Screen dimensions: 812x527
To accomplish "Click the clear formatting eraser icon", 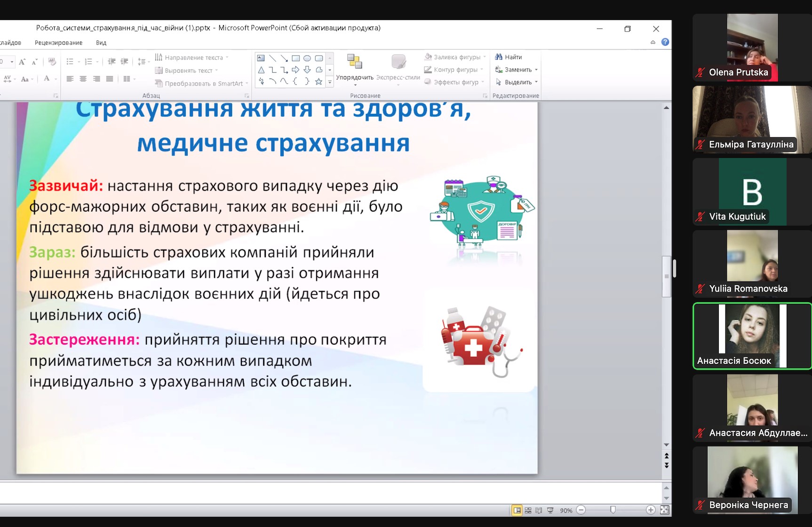I will pos(52,62).
